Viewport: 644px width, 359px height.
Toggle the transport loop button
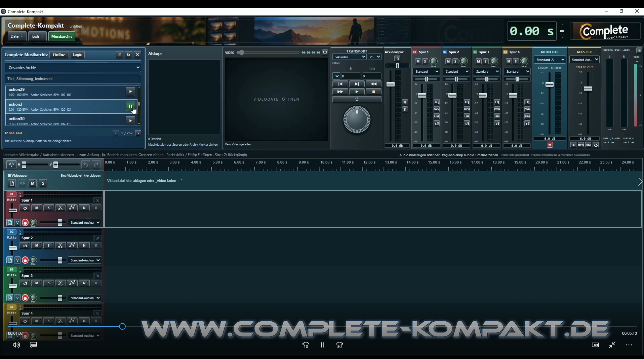[x=357, y=99]
